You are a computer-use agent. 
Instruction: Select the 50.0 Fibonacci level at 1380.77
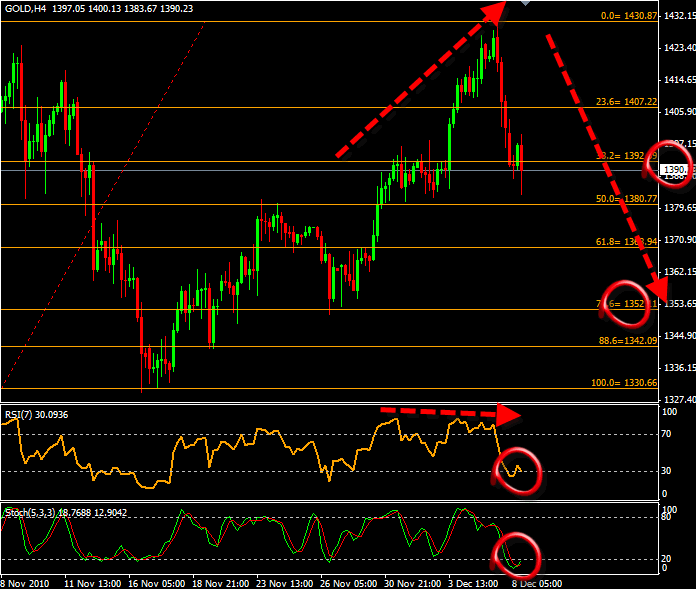[x=627, y=199]
